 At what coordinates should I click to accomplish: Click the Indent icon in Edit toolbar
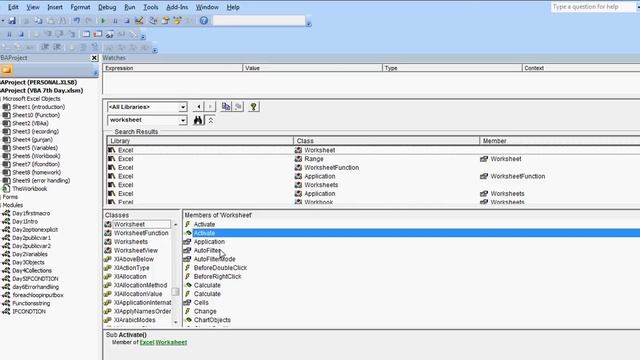pos(45,47)
